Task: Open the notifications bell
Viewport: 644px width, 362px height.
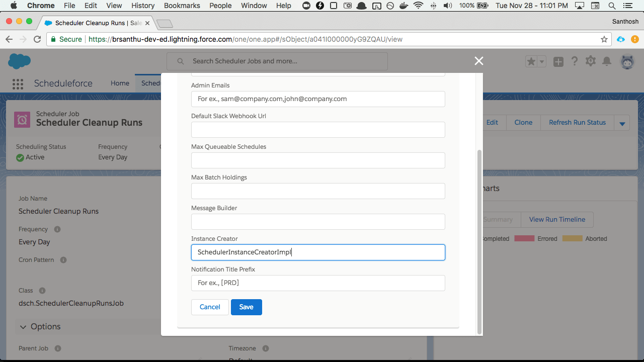Action: click(x=607, y=61)
